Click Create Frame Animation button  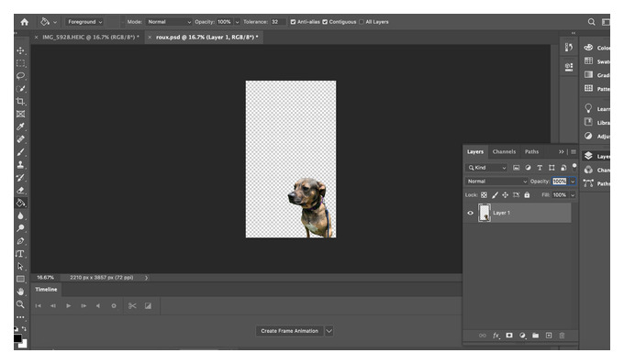tap(290, 331)
